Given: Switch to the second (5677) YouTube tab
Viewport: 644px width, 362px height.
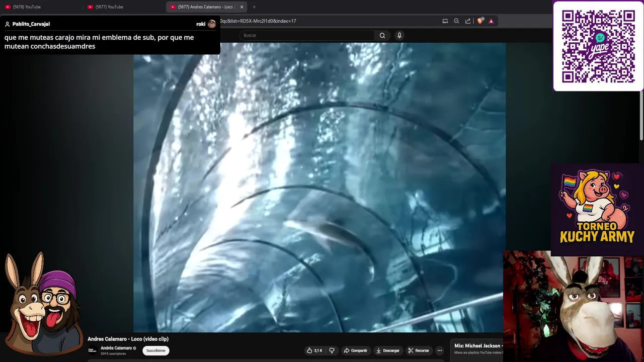Looking at the screenshot, I should pos(124,7).
